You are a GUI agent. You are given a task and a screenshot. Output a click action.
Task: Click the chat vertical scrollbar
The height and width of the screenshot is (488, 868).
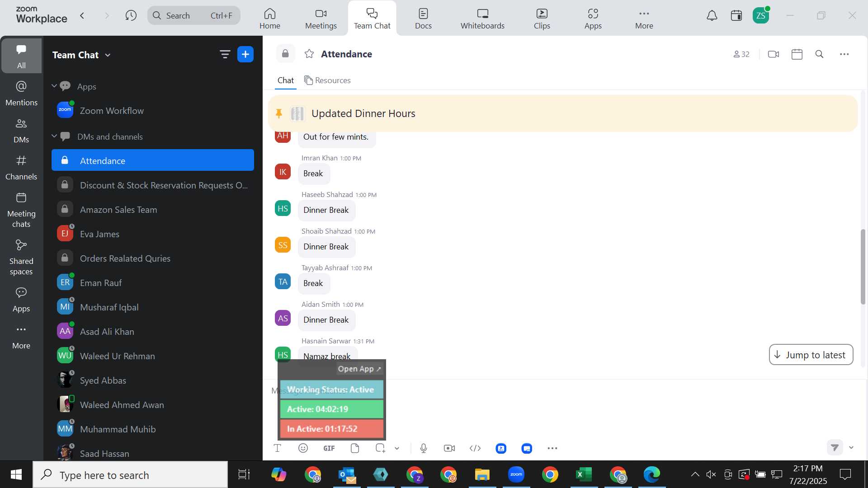pos(863,267)
